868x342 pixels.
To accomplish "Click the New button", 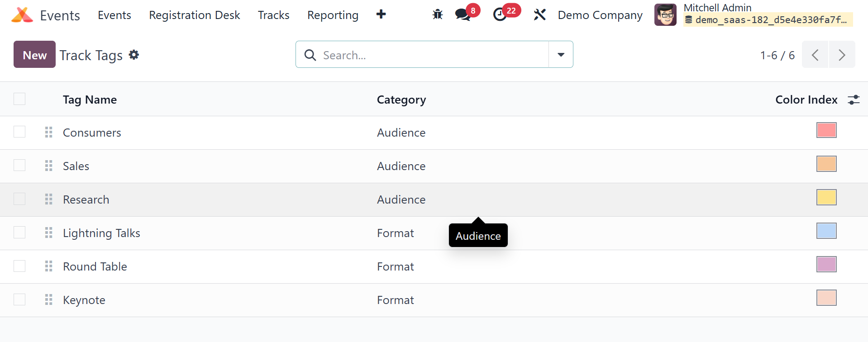I will [x=34, y=55].
